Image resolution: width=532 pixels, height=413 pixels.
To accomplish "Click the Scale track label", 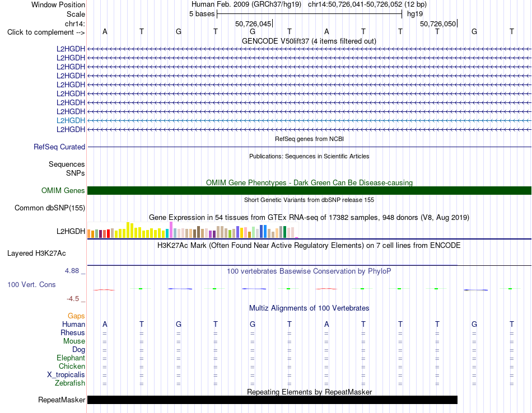I will pyautogui.click(x=76, y=14).
